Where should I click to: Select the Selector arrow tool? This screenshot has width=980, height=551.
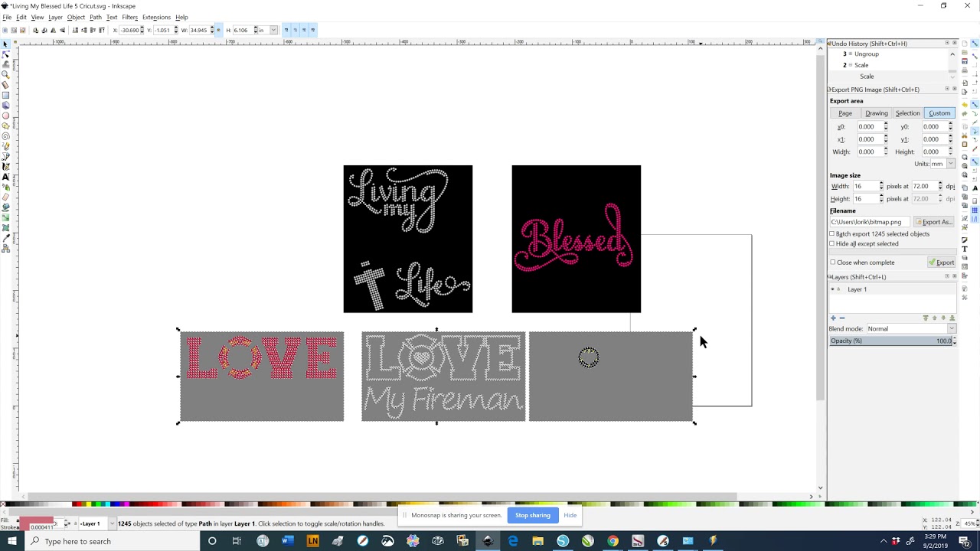point(5,44)
